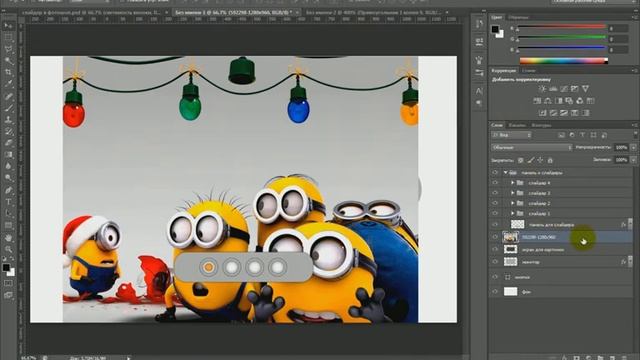The image size is (640, 360).
Task: Add a Hue/Saturation adjustment layer
Action: click(537, 101)
